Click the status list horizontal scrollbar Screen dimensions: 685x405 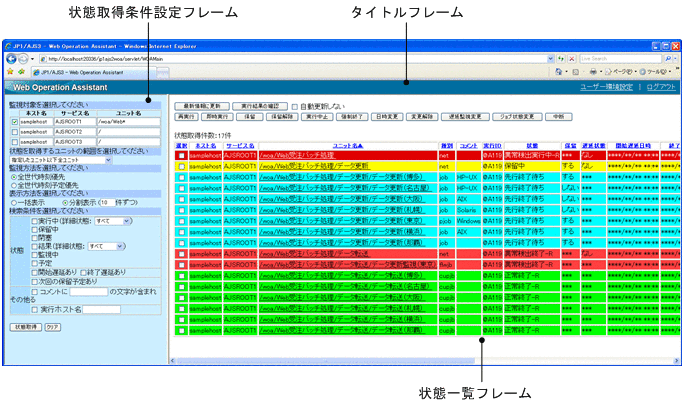click(x=325, y=361)
